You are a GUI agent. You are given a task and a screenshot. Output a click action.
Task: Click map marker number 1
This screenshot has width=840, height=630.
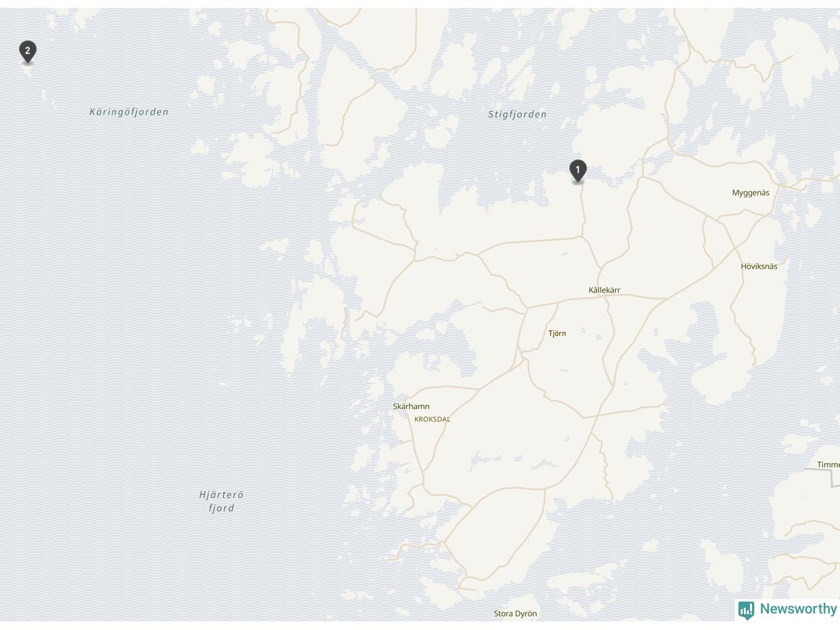pyautogui.click(x=577, y=171)
